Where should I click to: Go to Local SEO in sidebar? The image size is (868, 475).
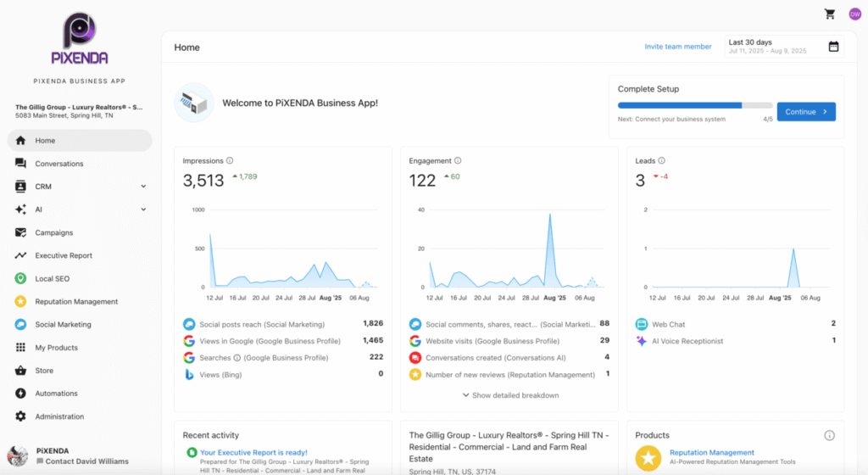coord(53,279)
